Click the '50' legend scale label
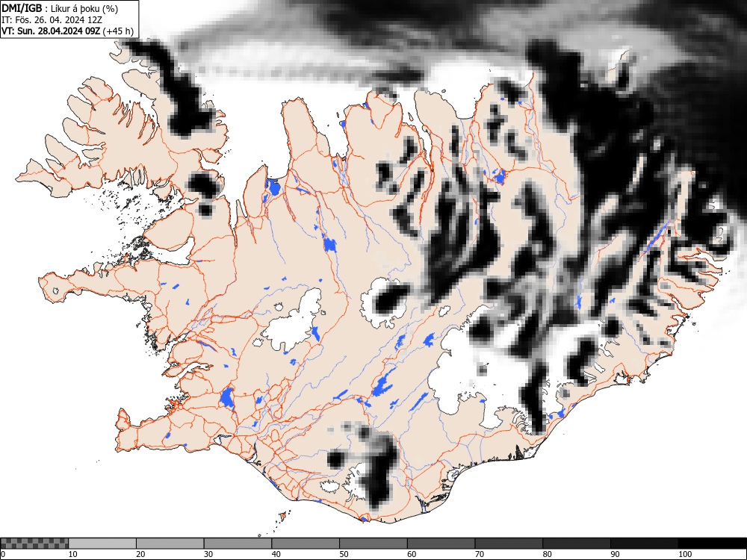This screenshot has height=560, width=747. click(344, 554)
